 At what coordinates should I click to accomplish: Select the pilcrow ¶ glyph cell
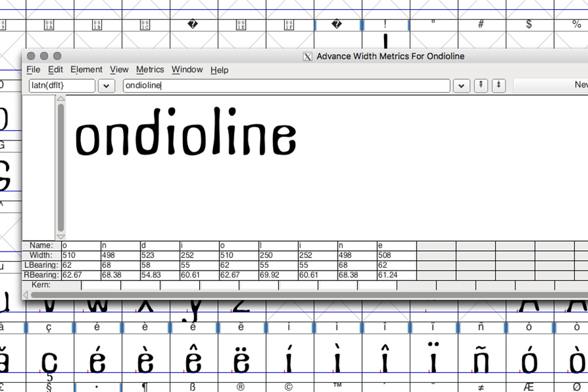pyautogui.click(x=145, y=387)
